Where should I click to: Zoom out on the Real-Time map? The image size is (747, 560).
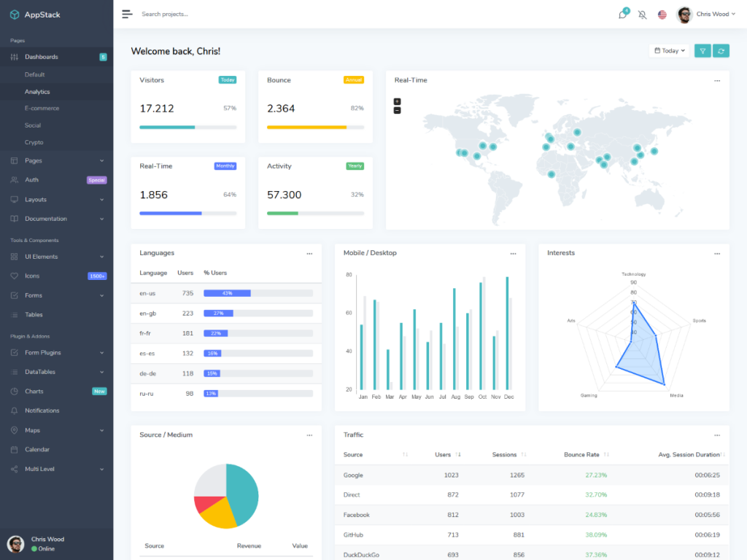tap(398, 111)
